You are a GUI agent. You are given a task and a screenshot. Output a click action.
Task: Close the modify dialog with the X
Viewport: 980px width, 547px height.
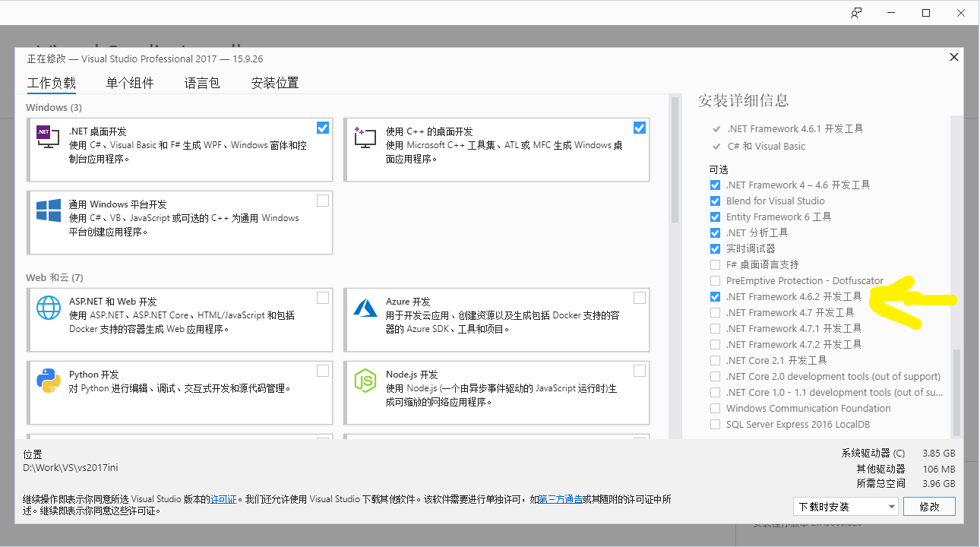click(954, 57)
